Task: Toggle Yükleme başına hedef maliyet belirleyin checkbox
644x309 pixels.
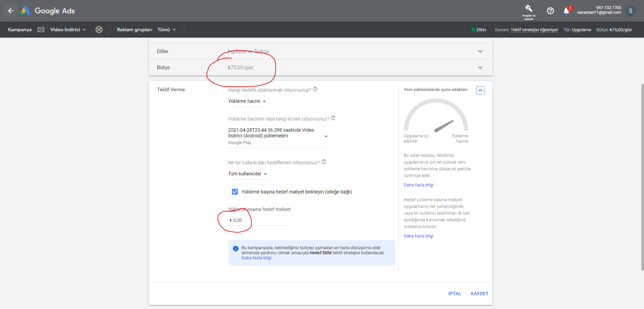Action: (235, 192)
